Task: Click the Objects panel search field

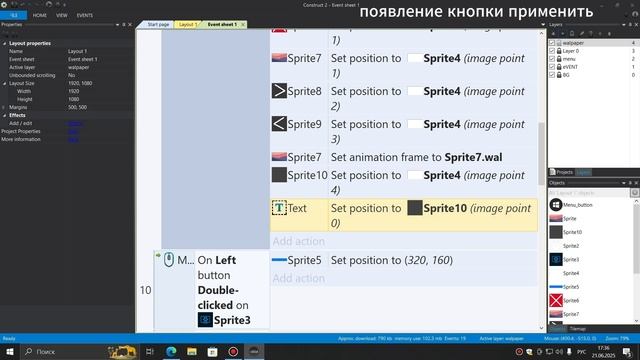Action: [x=589, y=193]
